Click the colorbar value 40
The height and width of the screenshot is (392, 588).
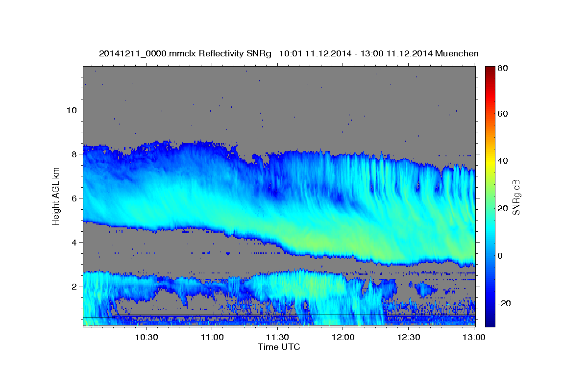click(502, 161)
